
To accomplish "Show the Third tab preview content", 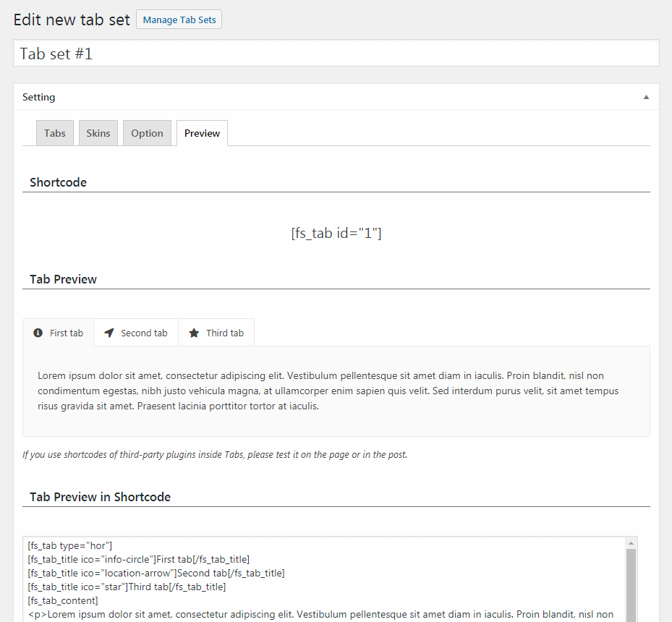I will coord(224,333).
